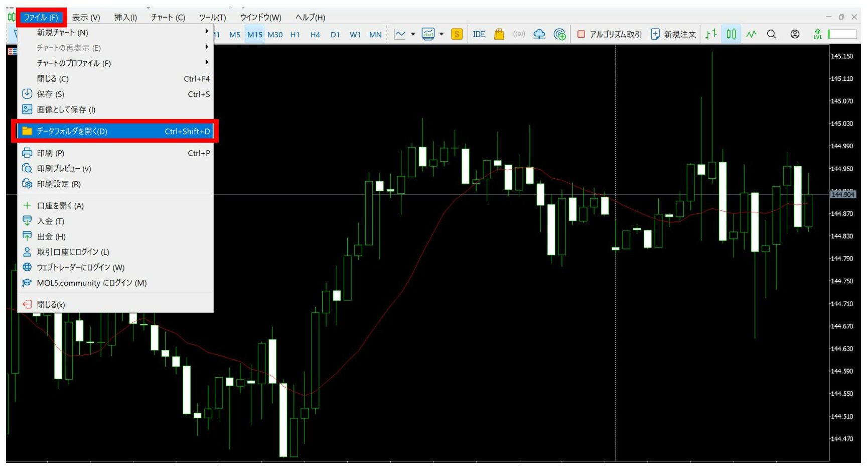
Task: Click the 新規注文 new order button
Action: (x=673, y=34)
